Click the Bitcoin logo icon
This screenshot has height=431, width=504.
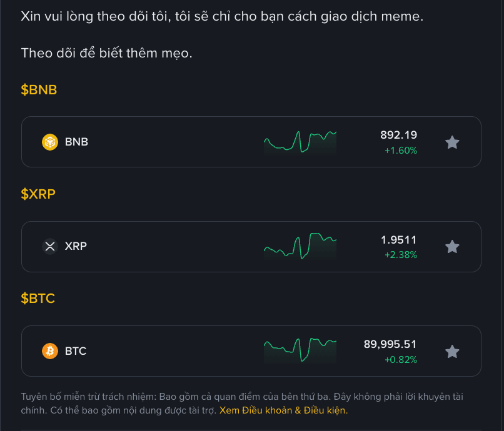tap(50, 351)
